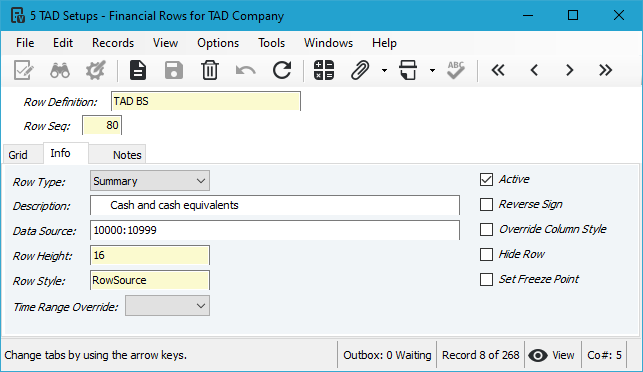Image resolution: width=643 pixels, height=372 pixels.
Task: Click the undo arrow icon
Action: click(x=246, y=71)
